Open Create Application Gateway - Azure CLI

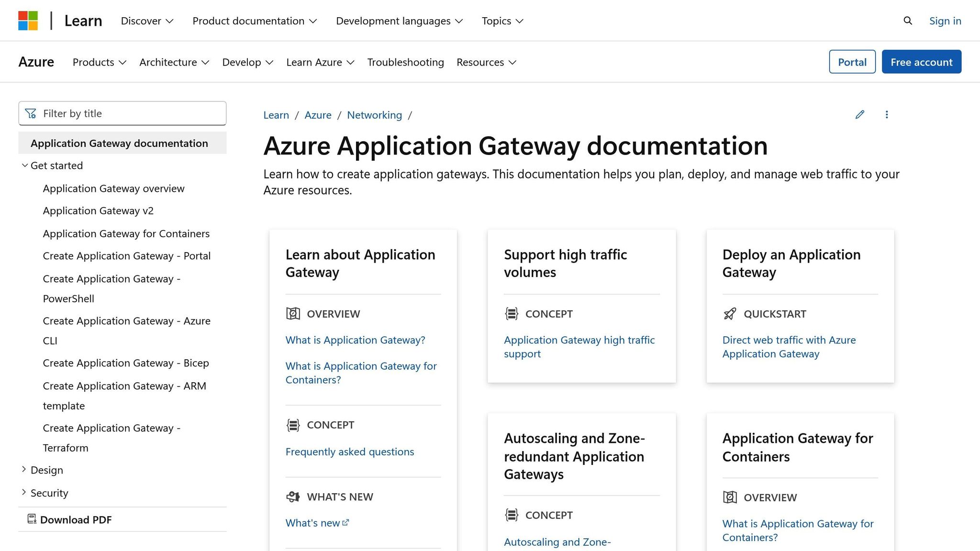127,331
